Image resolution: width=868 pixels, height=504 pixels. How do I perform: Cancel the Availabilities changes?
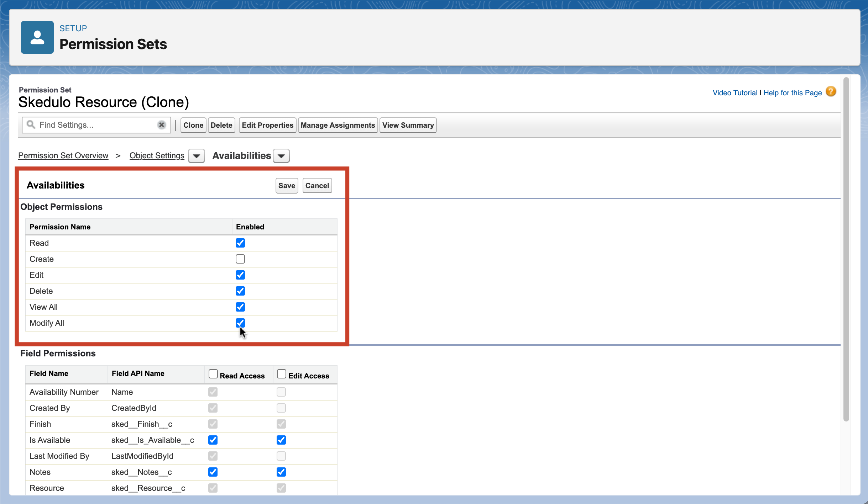317,185
